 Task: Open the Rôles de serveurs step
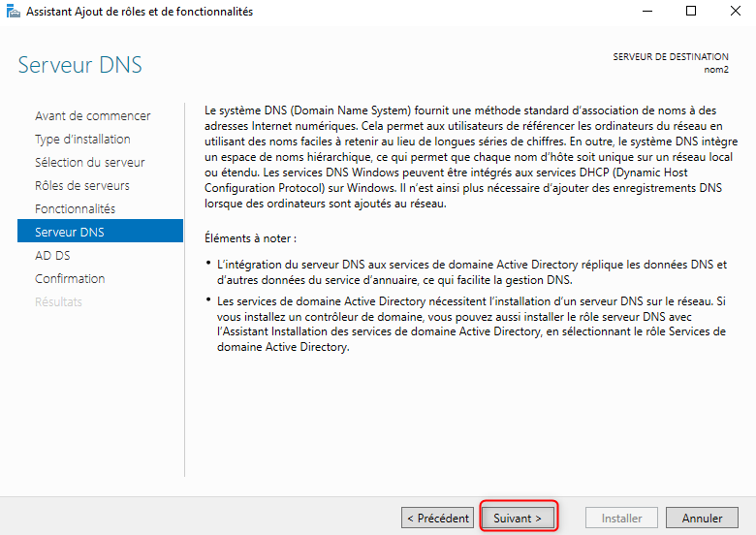(x=82, y=185)
